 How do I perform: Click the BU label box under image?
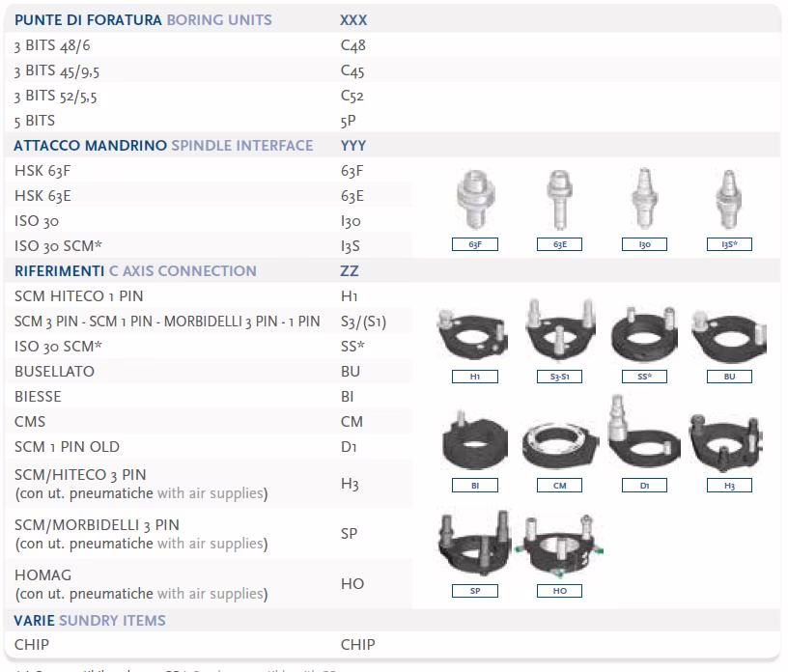(x=729, y=377)
